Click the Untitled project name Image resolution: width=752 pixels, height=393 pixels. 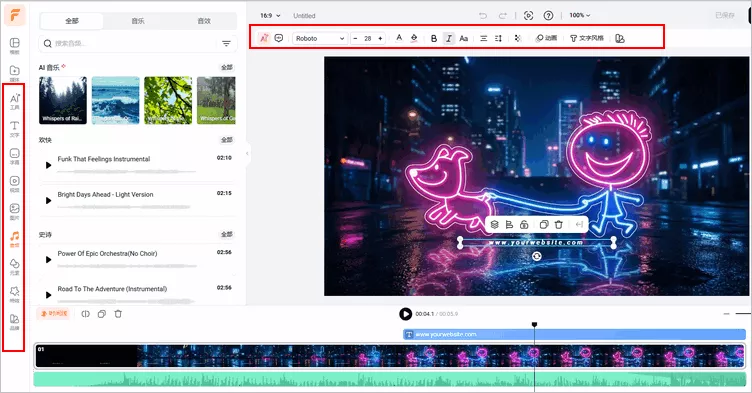pos(304,16)
